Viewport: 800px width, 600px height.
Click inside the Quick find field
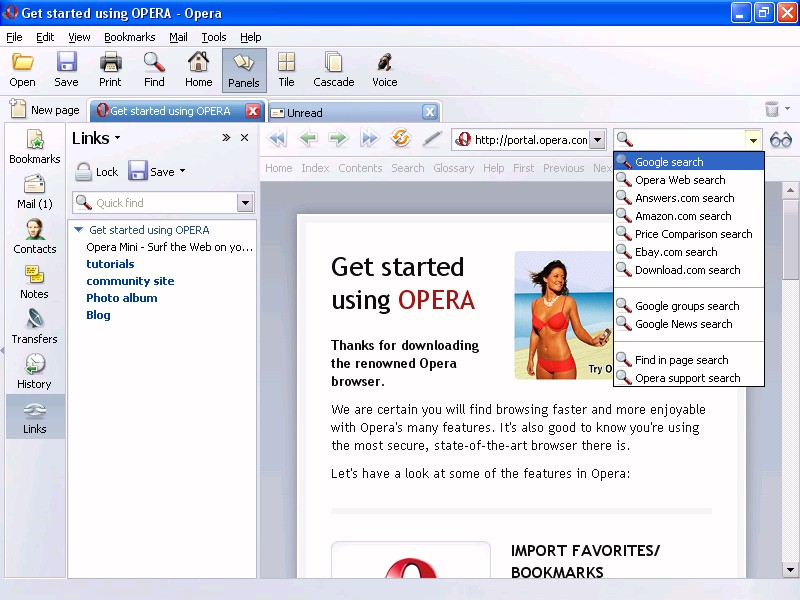click(x=160, y=203)
